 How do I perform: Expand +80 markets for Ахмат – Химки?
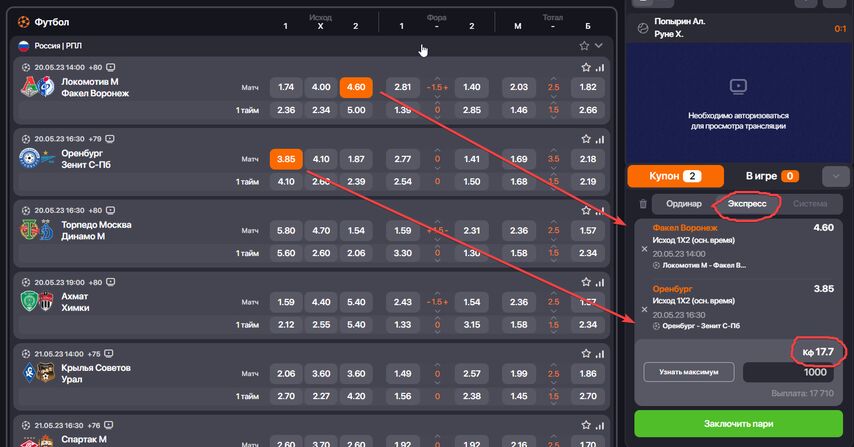tap(95, 282)
